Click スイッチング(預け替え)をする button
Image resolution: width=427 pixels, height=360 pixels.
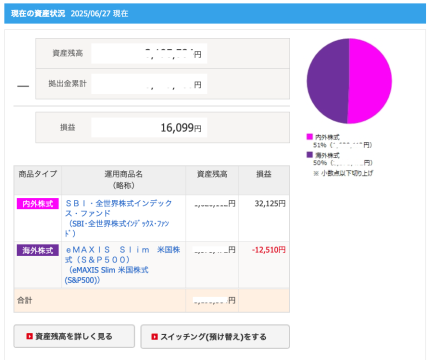pos(215,337)
